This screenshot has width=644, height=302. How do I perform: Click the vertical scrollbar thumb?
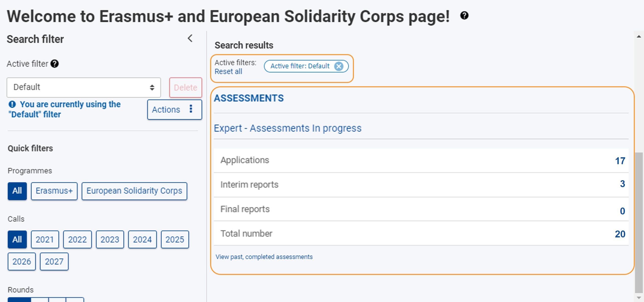pos(639,223)
